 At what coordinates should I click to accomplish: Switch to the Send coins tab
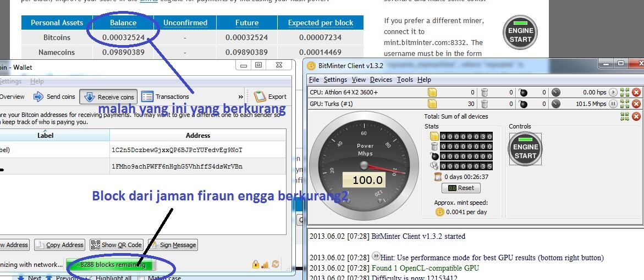pyautogui.click(x=54, y=97)
